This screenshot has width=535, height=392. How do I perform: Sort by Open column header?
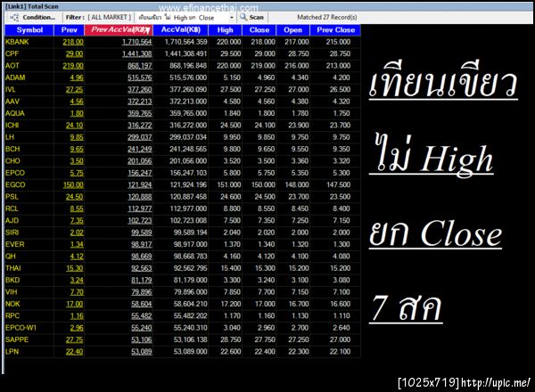point(292,30)
